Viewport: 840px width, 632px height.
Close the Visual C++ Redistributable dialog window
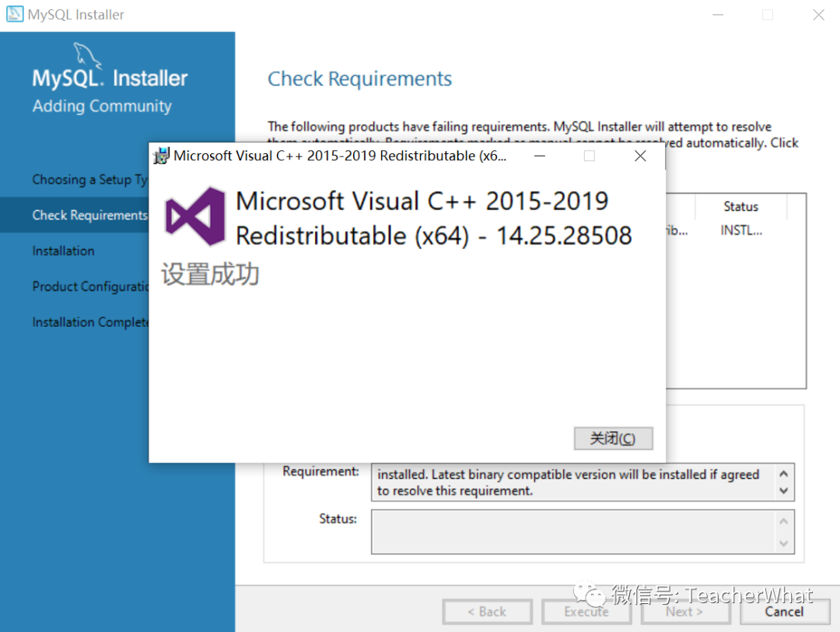tap(639, 156)
